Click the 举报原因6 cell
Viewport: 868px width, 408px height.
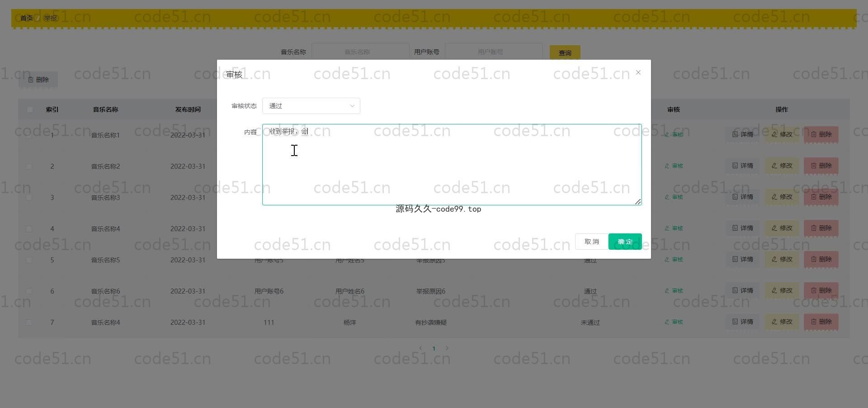(431, 291)
